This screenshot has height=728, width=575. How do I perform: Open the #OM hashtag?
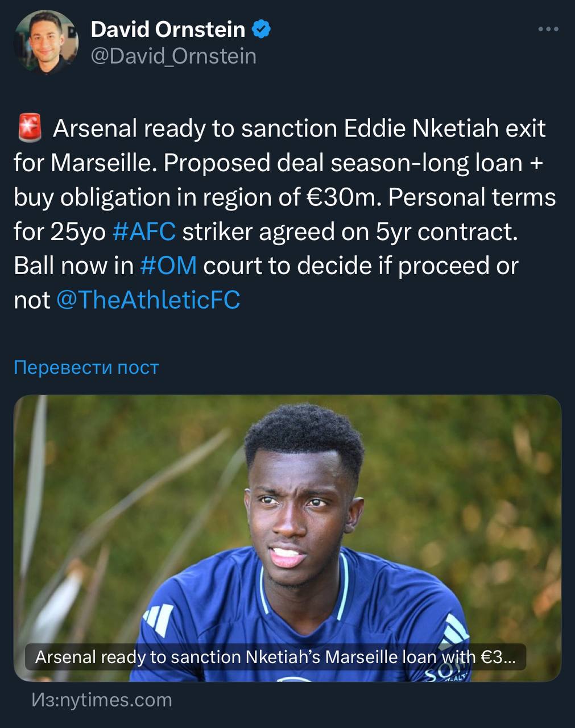coord(168,266)
